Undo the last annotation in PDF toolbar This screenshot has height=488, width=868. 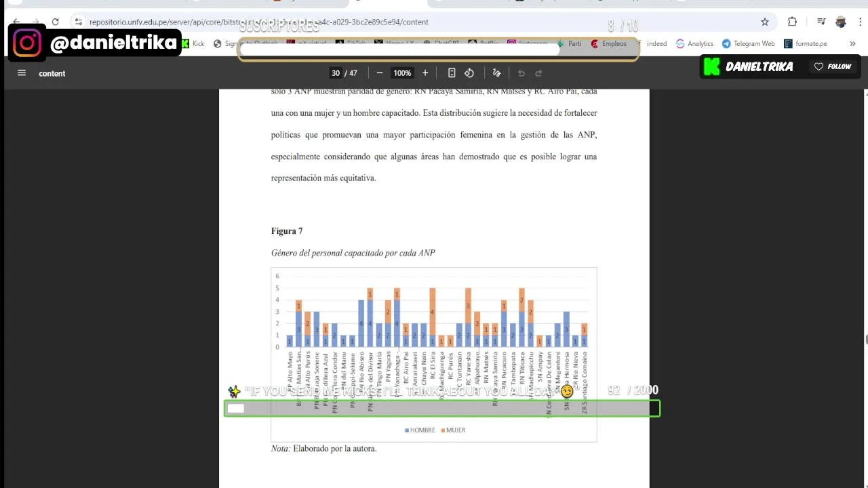coord(521,73)
